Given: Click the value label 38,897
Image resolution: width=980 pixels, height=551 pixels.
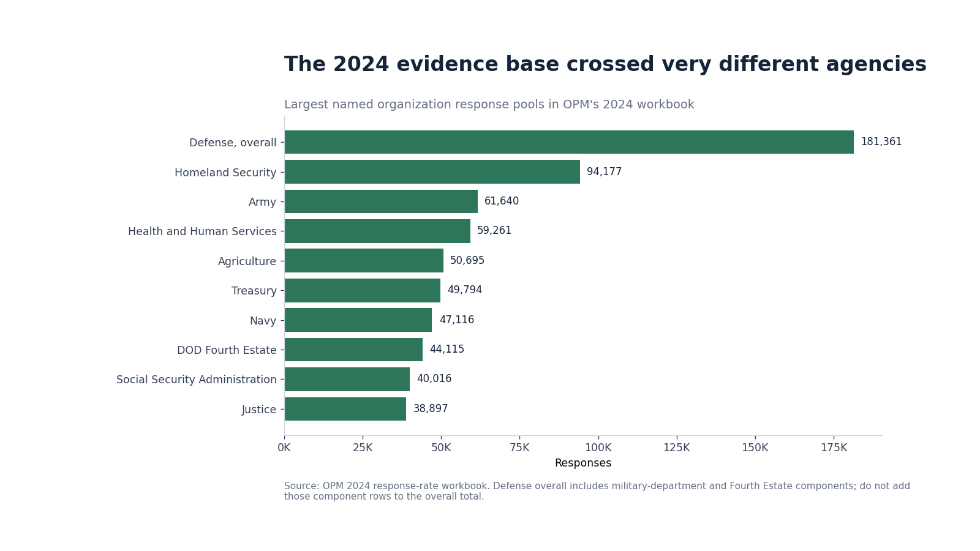Looking at the screenshot, I should pyautogui.click(x=431, y=409).
